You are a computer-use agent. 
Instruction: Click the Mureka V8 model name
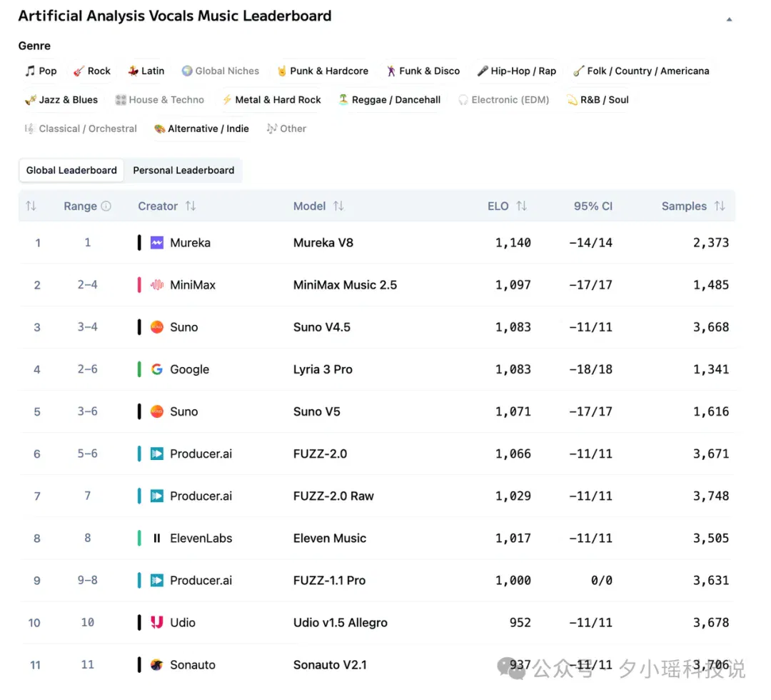click(323, 243)
